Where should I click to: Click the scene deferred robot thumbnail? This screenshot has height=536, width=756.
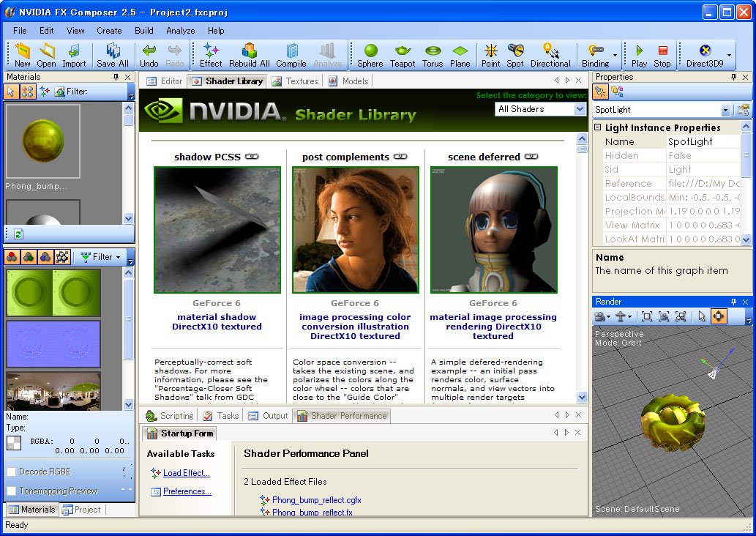[x=494, y=230]
